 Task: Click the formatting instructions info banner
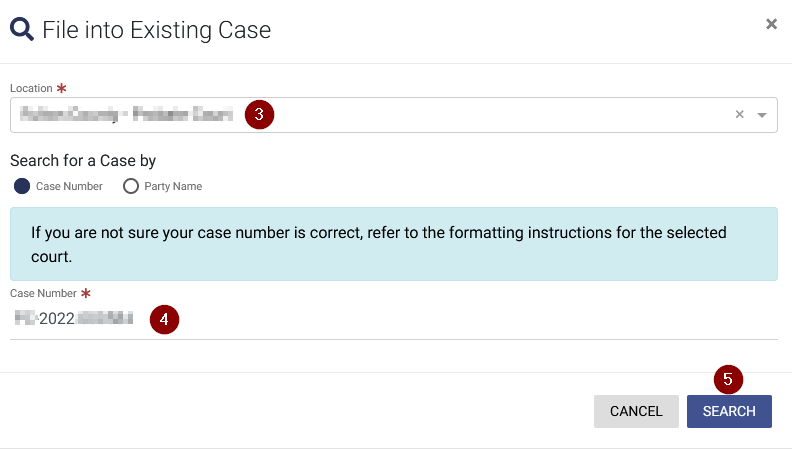click(393, 244)
